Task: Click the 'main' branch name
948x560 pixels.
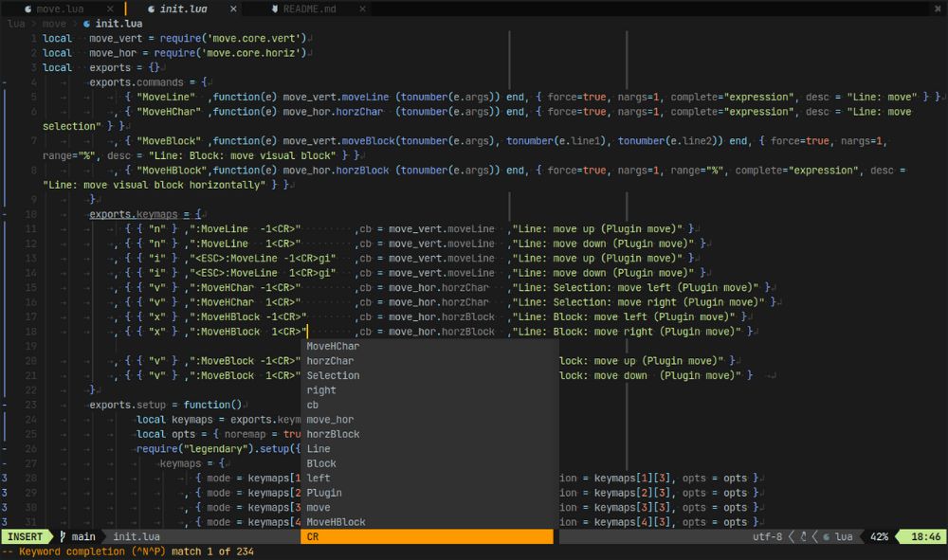Action: pos(83,536)
